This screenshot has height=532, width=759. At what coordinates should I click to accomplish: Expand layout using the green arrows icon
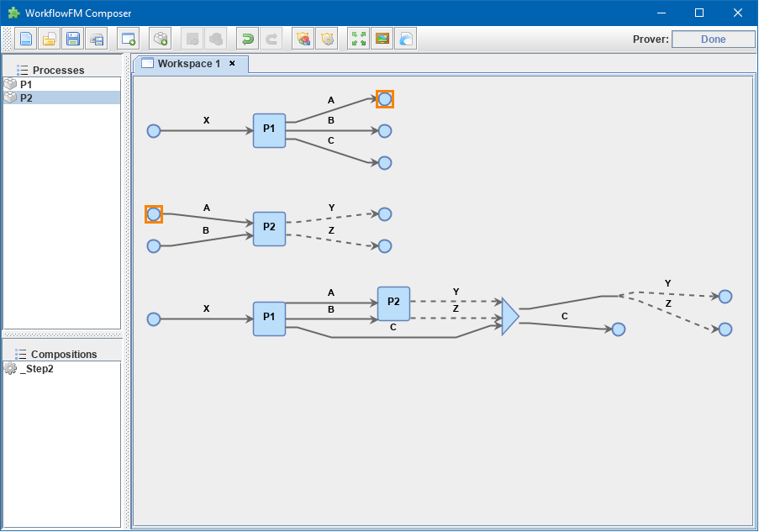click(357, 39)
